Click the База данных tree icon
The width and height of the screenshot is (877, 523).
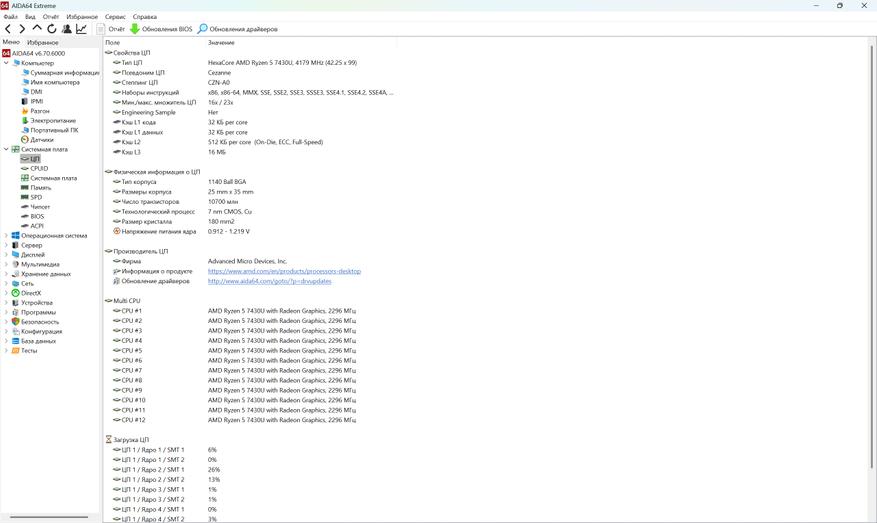click(x=16, y=341)
